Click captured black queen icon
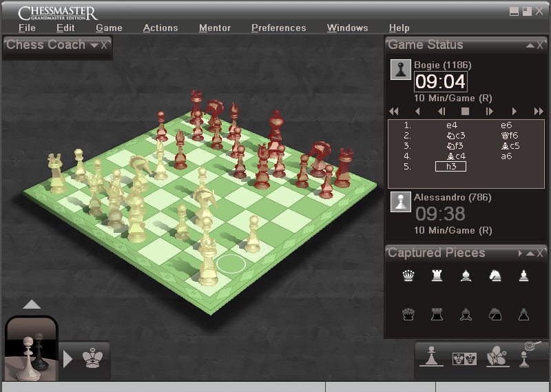Viewport: 551px width, 392px height. tap(408, 313)
